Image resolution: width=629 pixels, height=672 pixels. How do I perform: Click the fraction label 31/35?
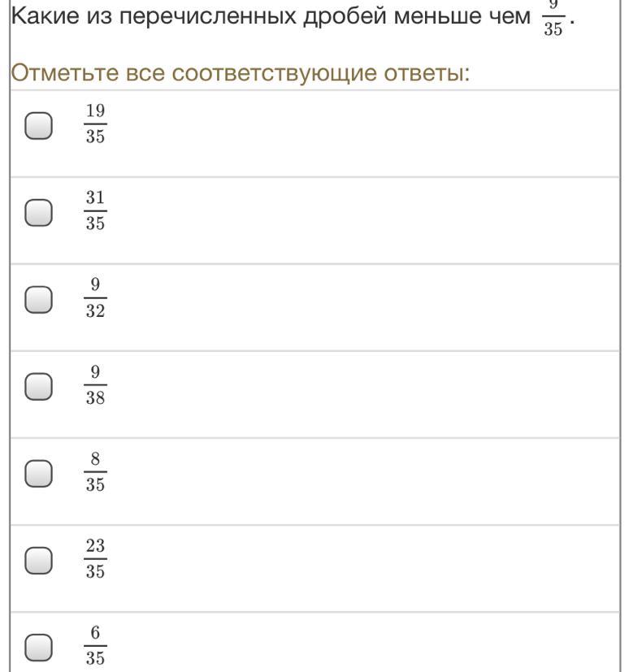(x=95, y=211)
